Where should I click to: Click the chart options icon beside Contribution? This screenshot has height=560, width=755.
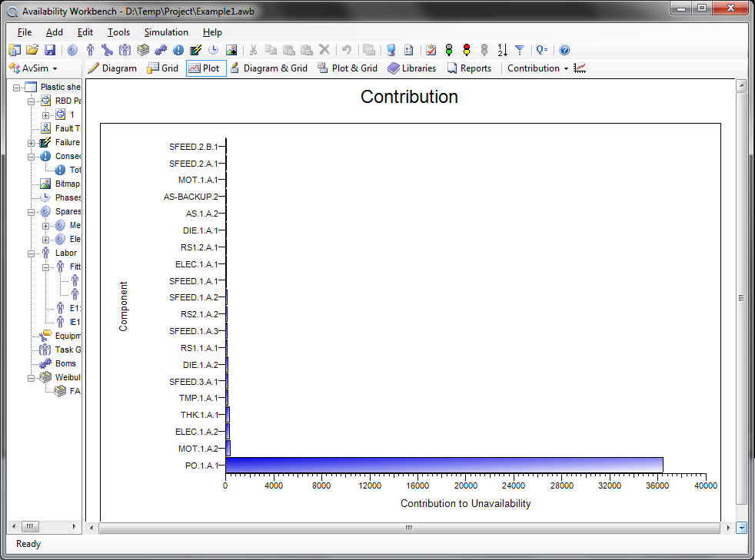580,68
